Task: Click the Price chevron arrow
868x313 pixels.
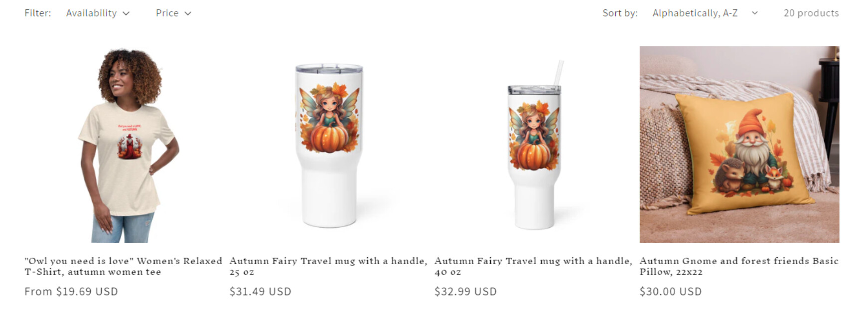Action: click(x=188, y=13)
